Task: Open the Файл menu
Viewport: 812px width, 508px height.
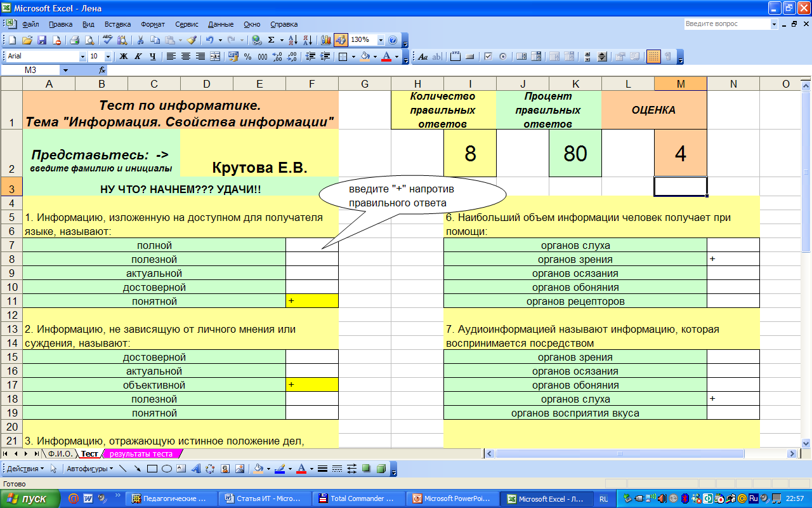Action: point(30,24)
